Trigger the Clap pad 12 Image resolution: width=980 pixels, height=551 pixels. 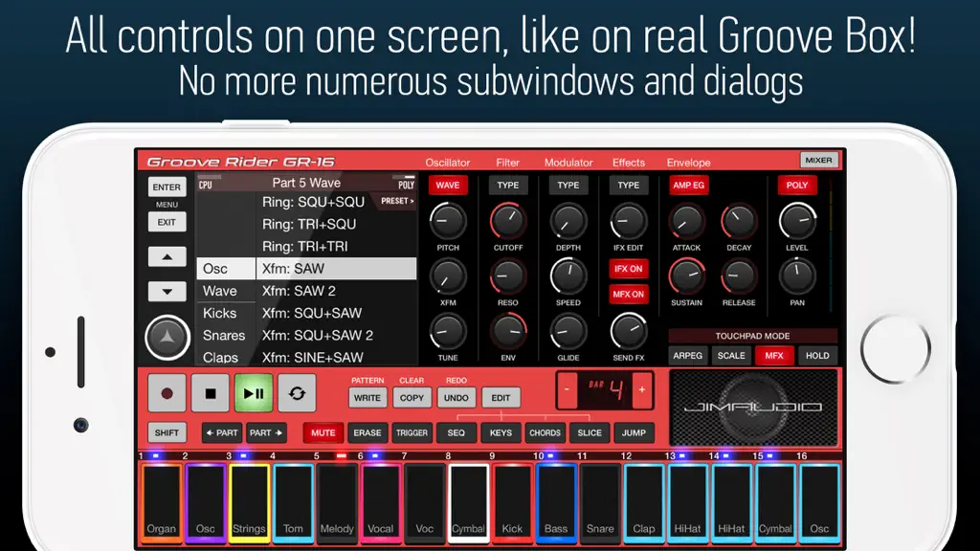pos(644,501)
